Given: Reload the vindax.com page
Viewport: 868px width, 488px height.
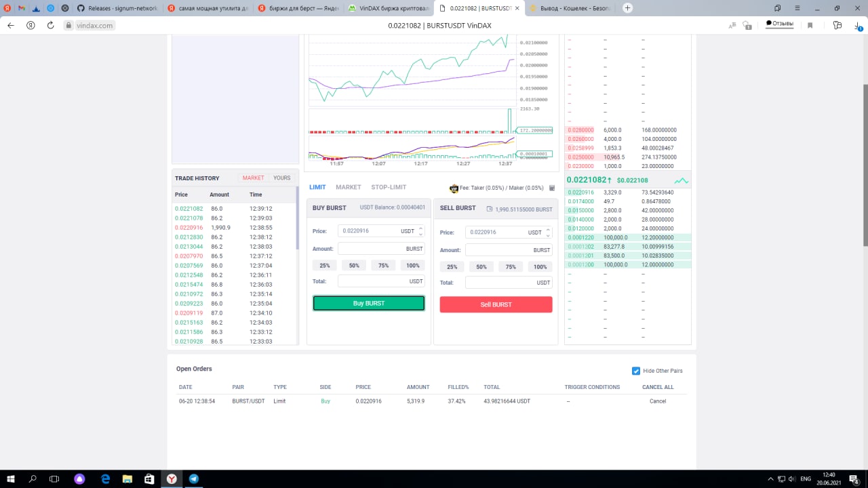Looking at the screenshot, I should pyautogui.click(x=50, y=25).
